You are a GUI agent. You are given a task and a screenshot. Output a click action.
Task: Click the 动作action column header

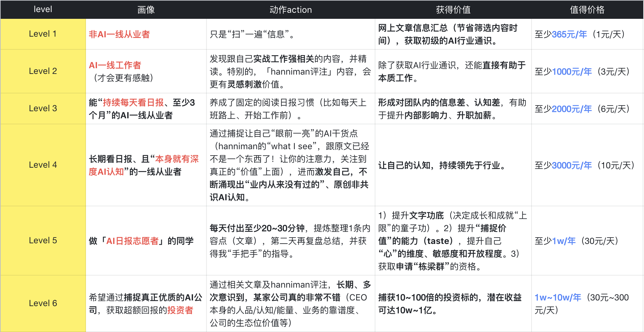coord(290,10)
